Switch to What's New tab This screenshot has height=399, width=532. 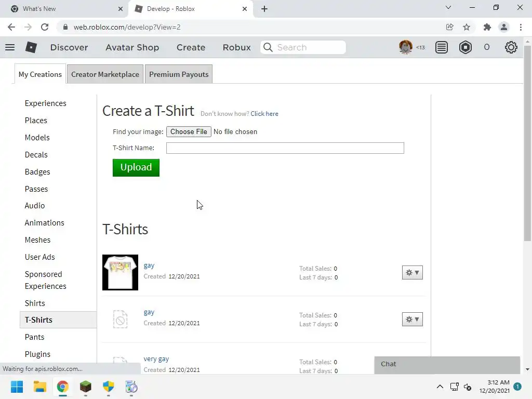(64, 9)
